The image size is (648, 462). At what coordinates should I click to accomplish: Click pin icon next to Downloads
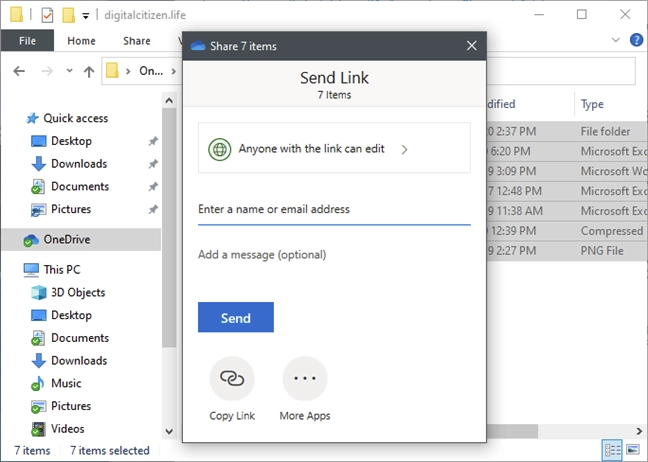click(x=153, y=164)
